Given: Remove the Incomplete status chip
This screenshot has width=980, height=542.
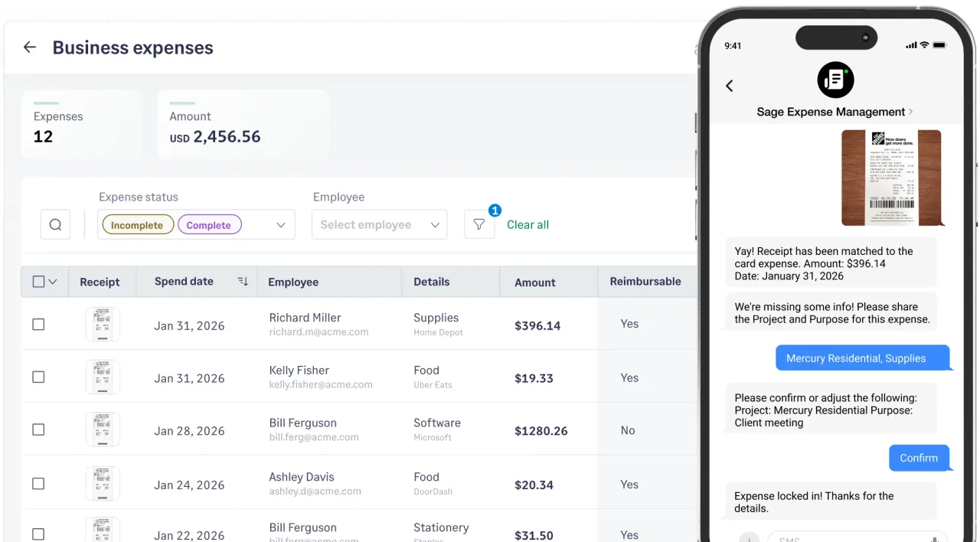Looking at the screenshot, I should click(138, 225).
